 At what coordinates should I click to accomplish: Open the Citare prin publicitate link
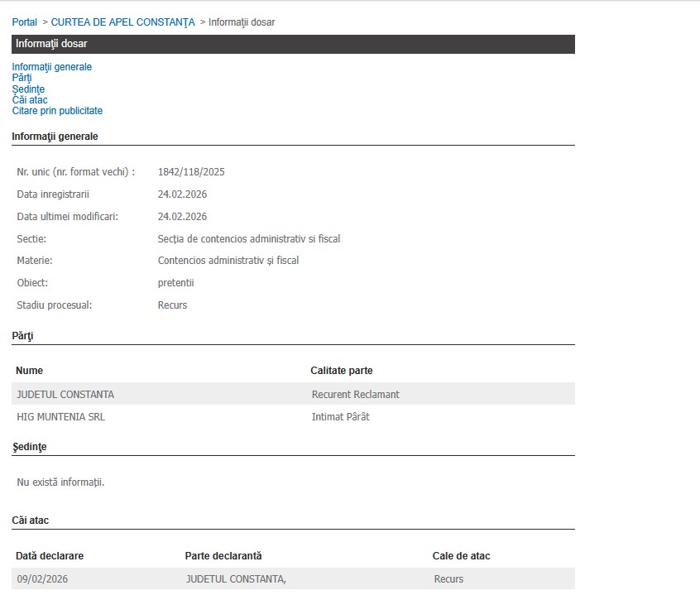57,111
